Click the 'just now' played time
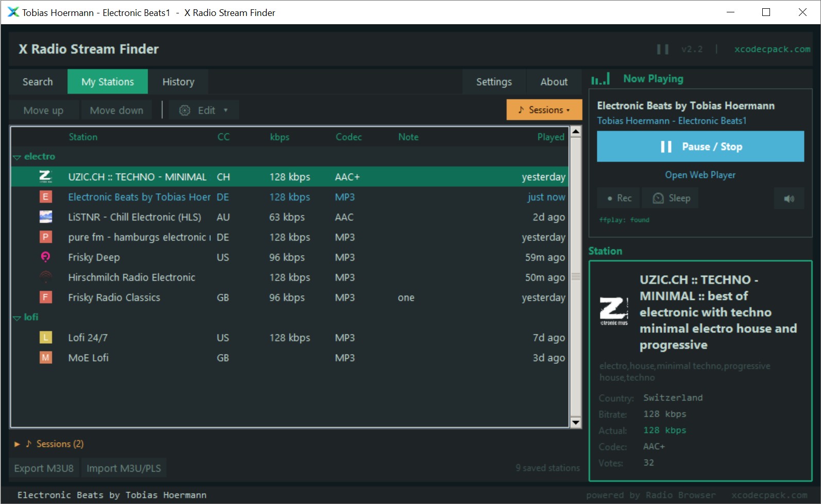The width and height of the screenshot is (821, 504). pyautogui.click(x=546, y=197)
